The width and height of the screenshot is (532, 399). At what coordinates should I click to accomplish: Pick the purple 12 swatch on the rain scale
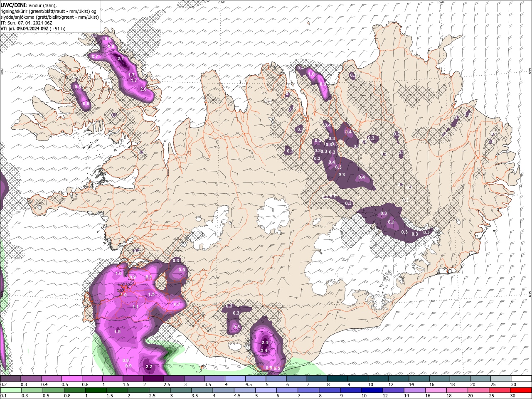tap(393, 390)
